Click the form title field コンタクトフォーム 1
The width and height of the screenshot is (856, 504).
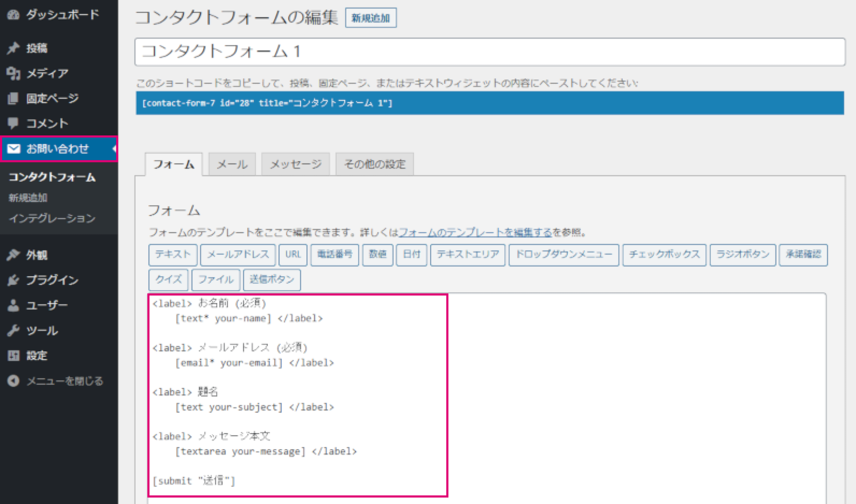click(490, 52)
